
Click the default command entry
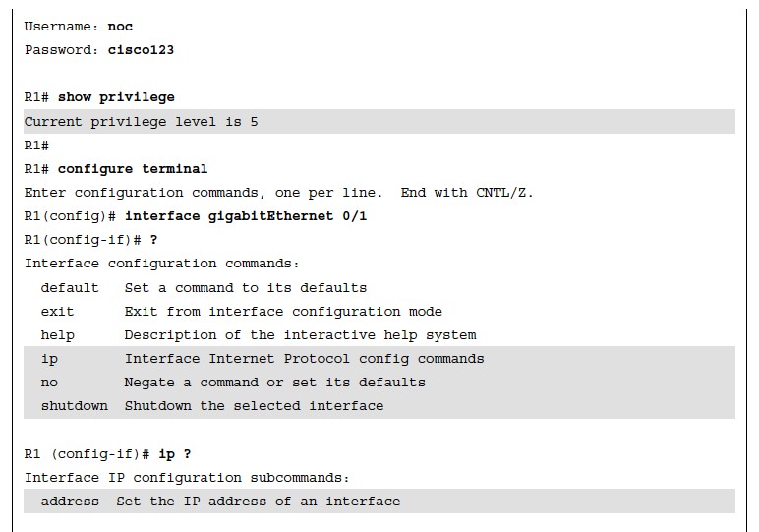70,287
